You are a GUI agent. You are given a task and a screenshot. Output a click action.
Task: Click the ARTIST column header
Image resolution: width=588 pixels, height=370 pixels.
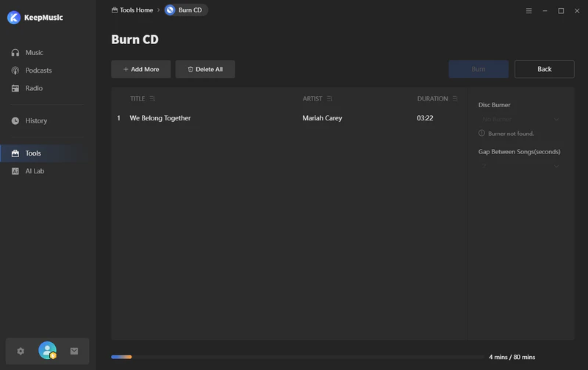pyautogui.click(x=312, y=98)
